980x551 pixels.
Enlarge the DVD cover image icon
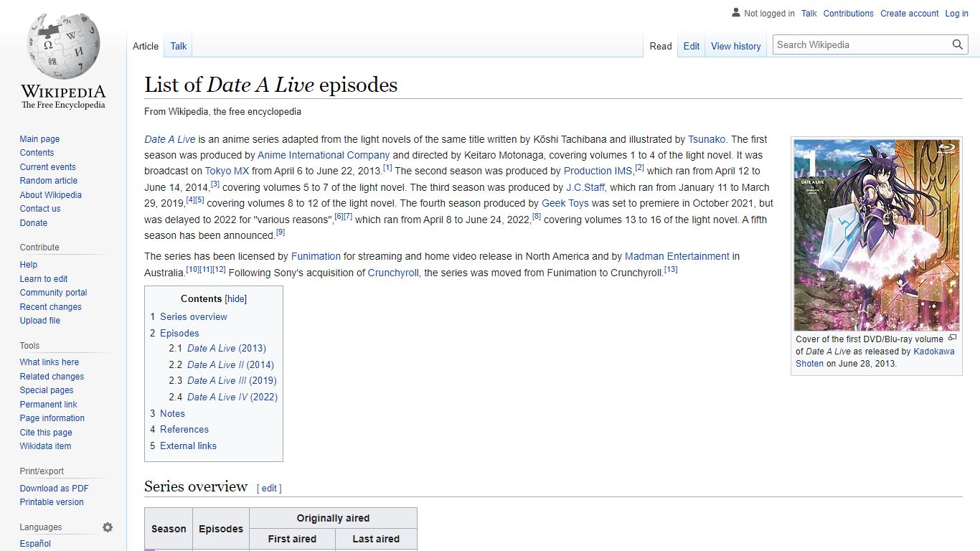[952, 338]
